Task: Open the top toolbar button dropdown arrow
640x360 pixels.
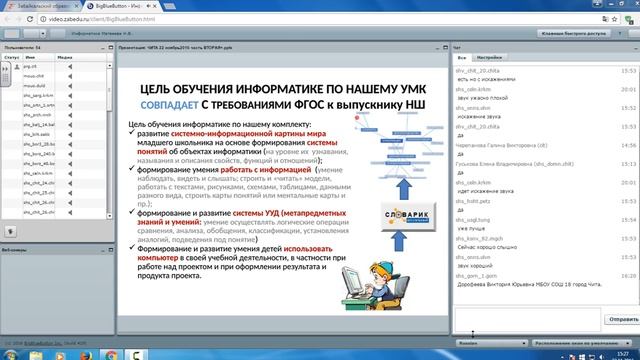Action: coord(43,33)
